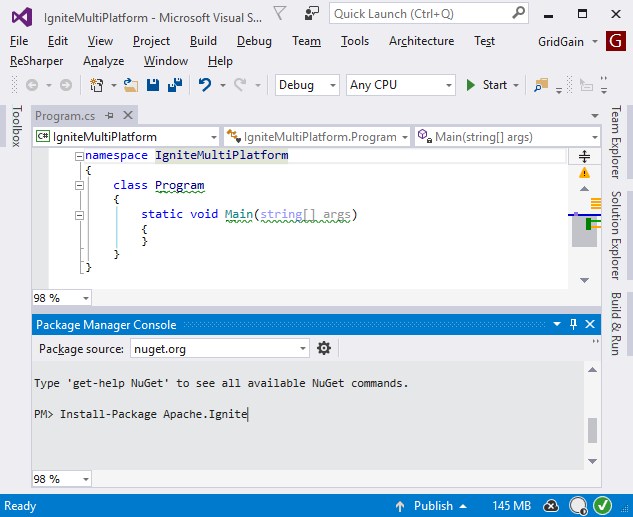The width and height of the screenshot is (633, 517).
Task: Pin the Program.cs tab
Action: [109, 116]
